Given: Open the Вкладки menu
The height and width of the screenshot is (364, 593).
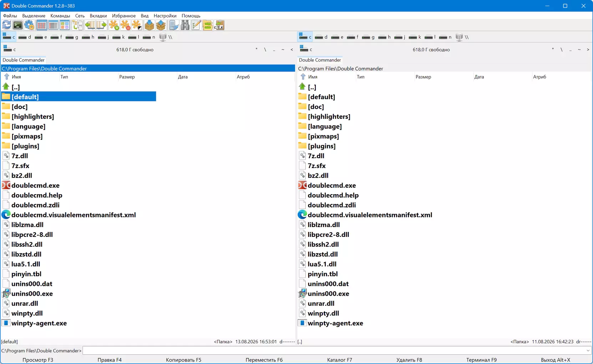Looking at the screenshot, I should pyautogui.click(x=98, y=16).
